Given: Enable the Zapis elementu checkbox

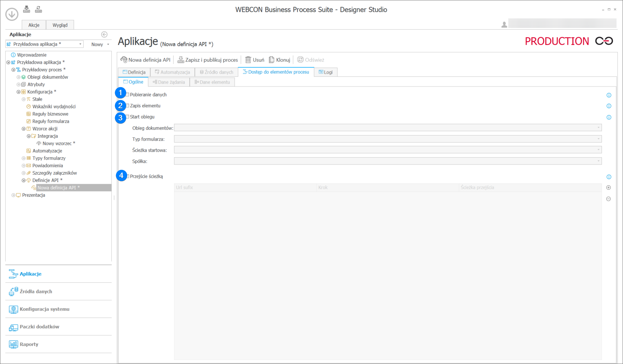Looking at the screenshot, I should pyautogui.click(x=127, y=106).
